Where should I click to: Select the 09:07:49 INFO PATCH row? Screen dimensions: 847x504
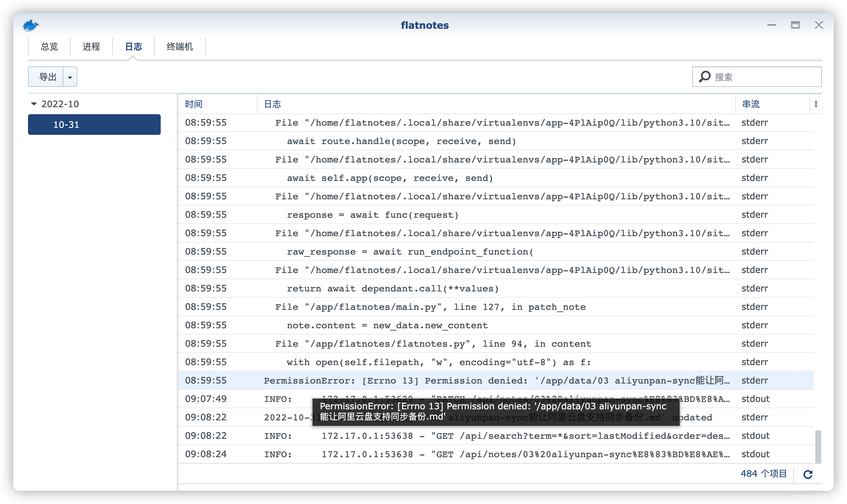[496, 399]
